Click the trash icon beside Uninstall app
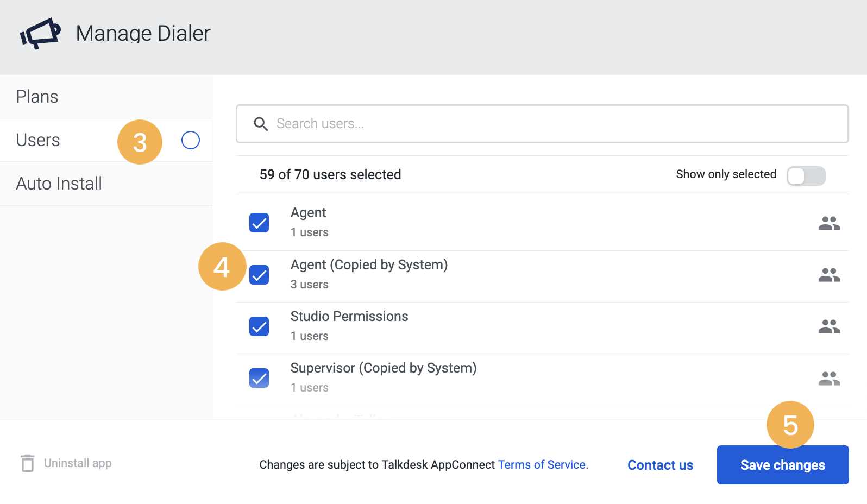The height and width of the screenshot is (504, 867). coord(28,463)
